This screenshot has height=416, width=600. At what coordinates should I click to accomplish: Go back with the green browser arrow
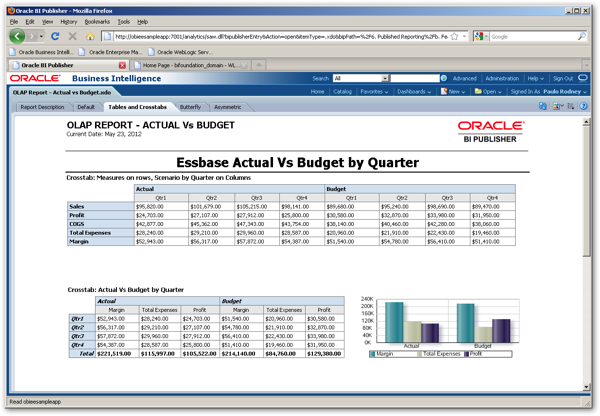pyautogui.click(x=17, y=36)
